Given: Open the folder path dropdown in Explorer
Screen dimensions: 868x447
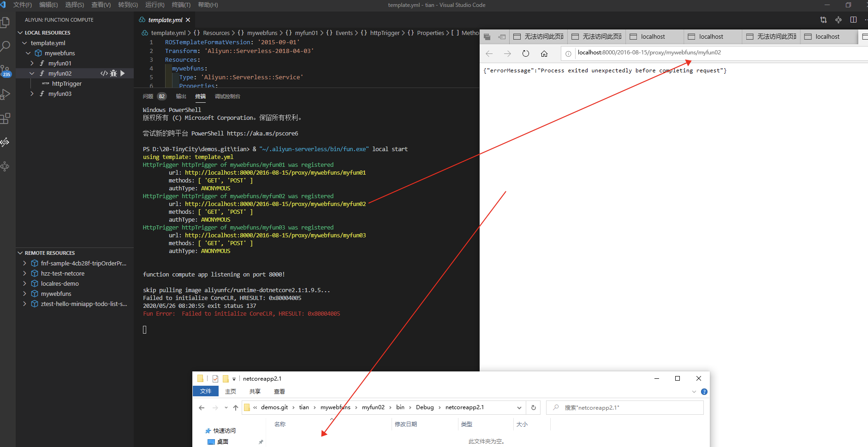Looking at the screenshot, I should 519,407.
